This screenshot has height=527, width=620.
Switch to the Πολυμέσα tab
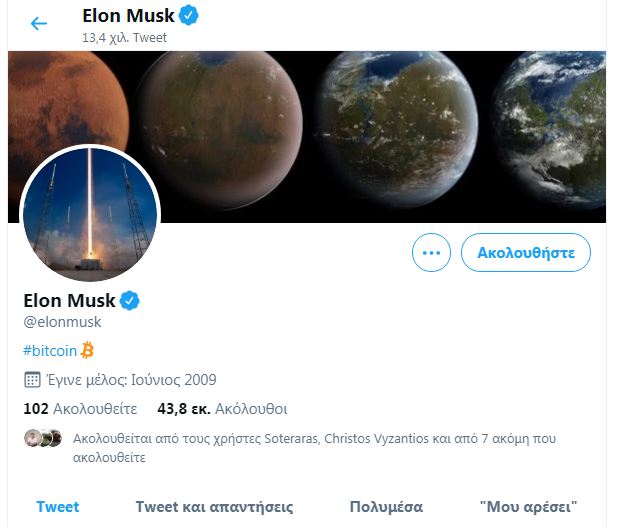(x=386, y=506)
